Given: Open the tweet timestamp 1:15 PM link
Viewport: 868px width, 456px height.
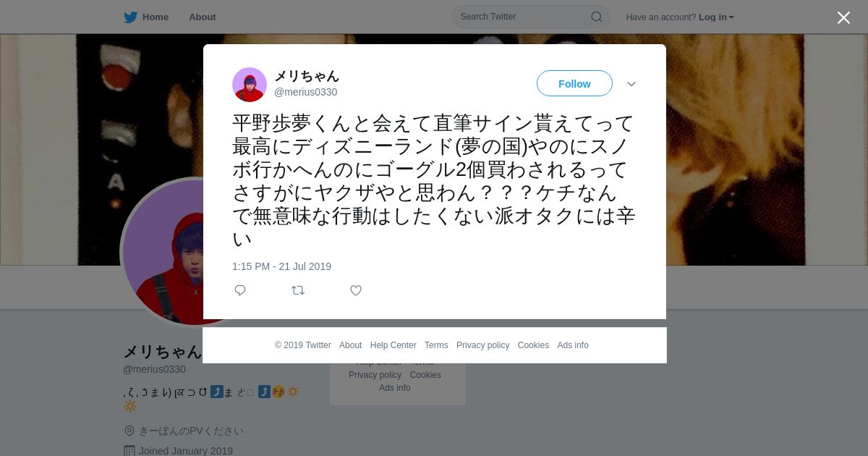Looking at the screenshot, I should tap(281, 266).
